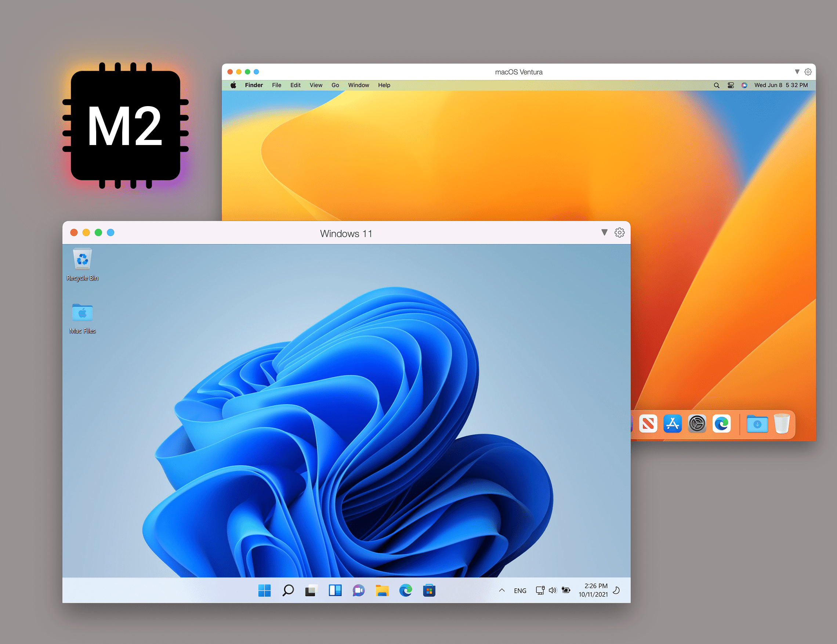837x644 pixels.
Task: Click the blue button on macOS Ventura window
Action: tap(256, 72)
